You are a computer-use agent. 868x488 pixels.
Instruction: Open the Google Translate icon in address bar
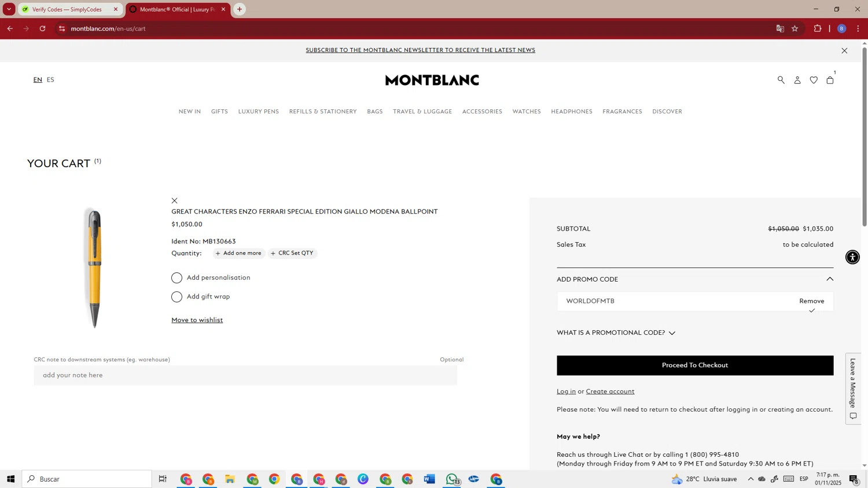780,28
